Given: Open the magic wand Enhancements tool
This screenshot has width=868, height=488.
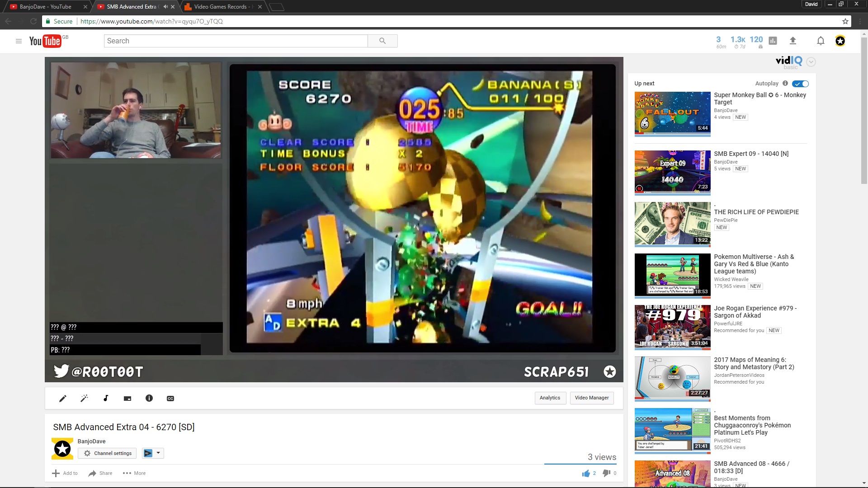Looking at the screenshot, I should click(84, 398).
